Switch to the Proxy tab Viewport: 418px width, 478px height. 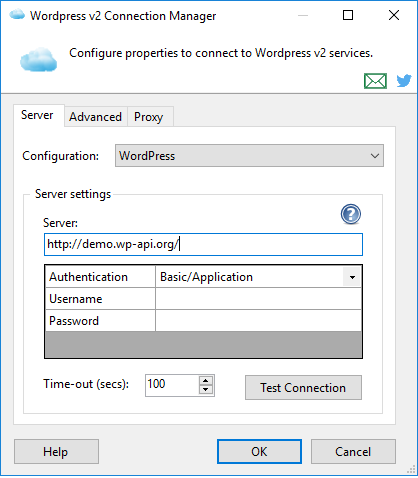pos(149,117)
